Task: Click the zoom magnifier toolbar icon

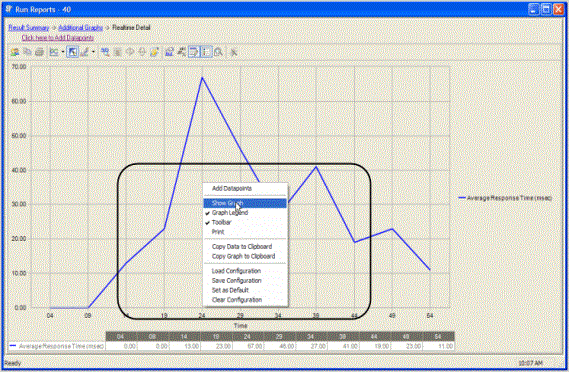Action: click(x=218, y=52)
